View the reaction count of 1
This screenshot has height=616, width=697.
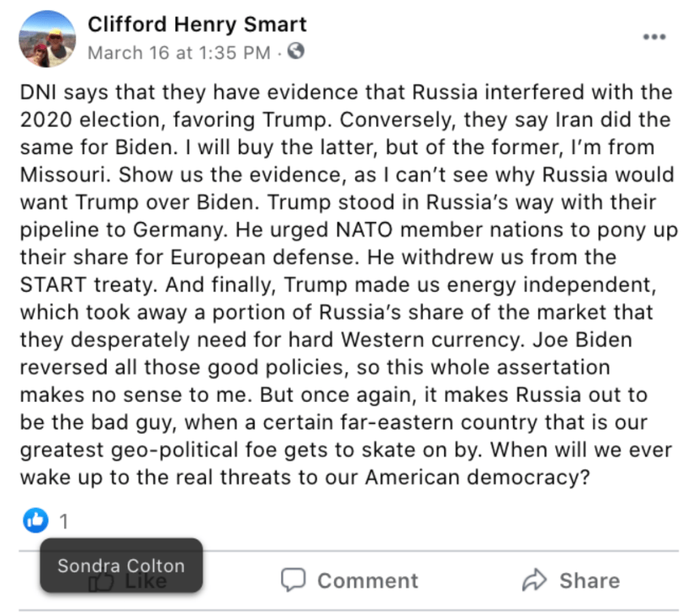[63, 522]
